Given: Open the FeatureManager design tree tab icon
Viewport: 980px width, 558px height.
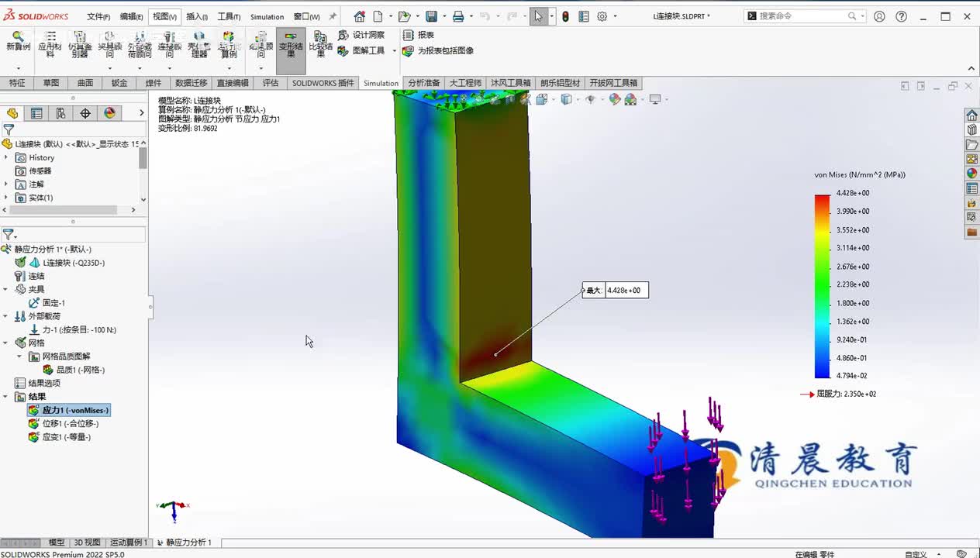Looking at the screenshot, I should click(x=12, y=113).
